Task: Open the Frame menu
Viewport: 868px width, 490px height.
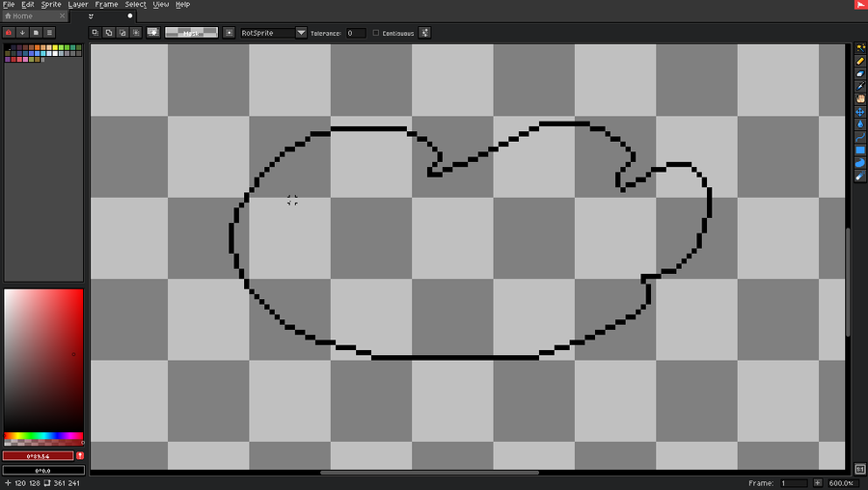Action: 106,5
